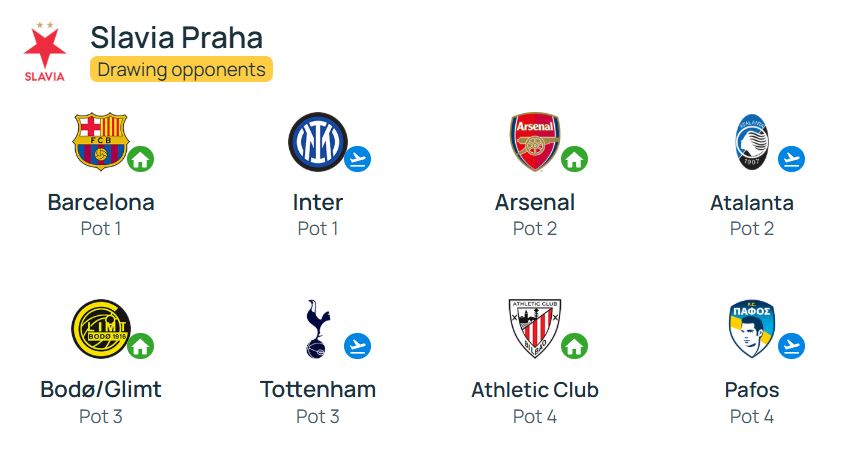Click the away plane icon beside Tottenham

click(x=358, y=346)
